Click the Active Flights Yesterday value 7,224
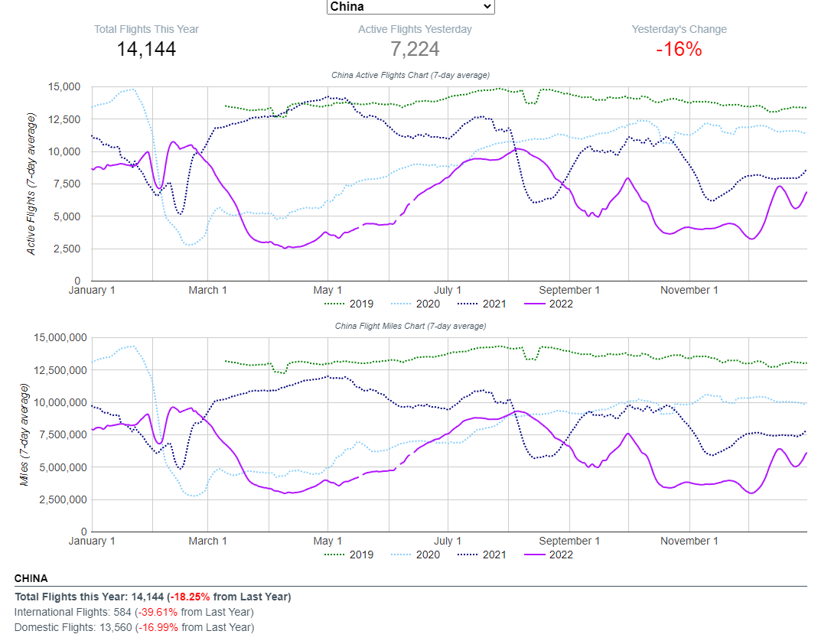 coord(415,49)
